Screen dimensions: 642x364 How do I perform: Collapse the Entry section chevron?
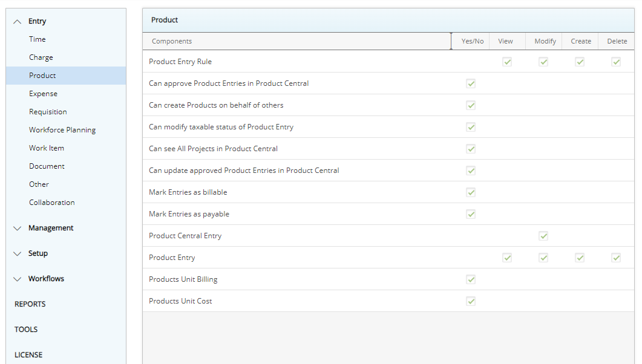(x=17, y=22)
